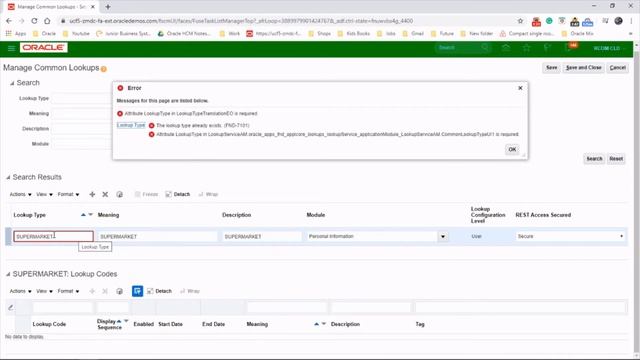Open Actions menu in Search Results
Viewport: 640px width, 360px height.
coord(20,194)
